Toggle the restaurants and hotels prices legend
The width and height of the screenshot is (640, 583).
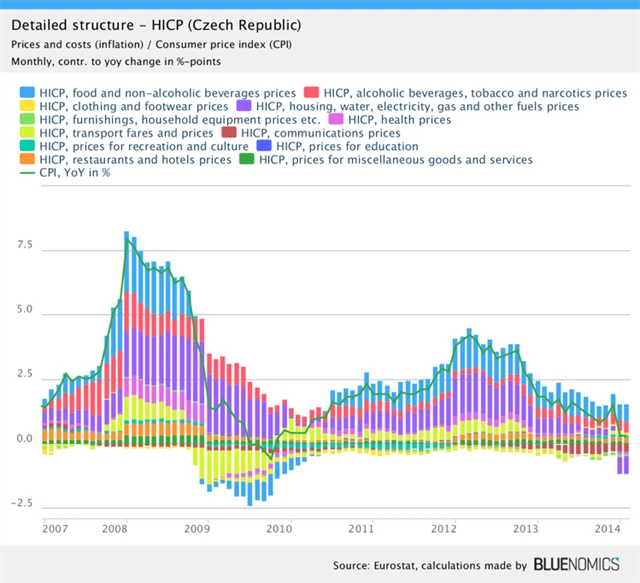coord(125,159)
